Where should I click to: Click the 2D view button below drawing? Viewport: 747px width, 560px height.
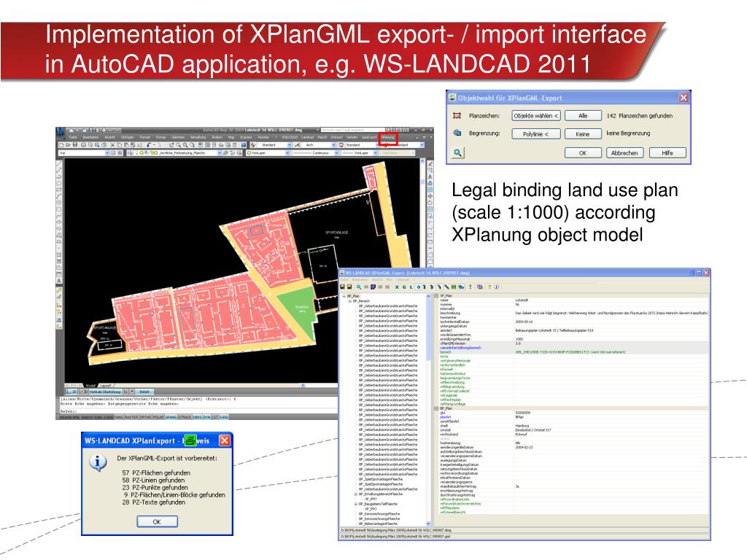72,392
